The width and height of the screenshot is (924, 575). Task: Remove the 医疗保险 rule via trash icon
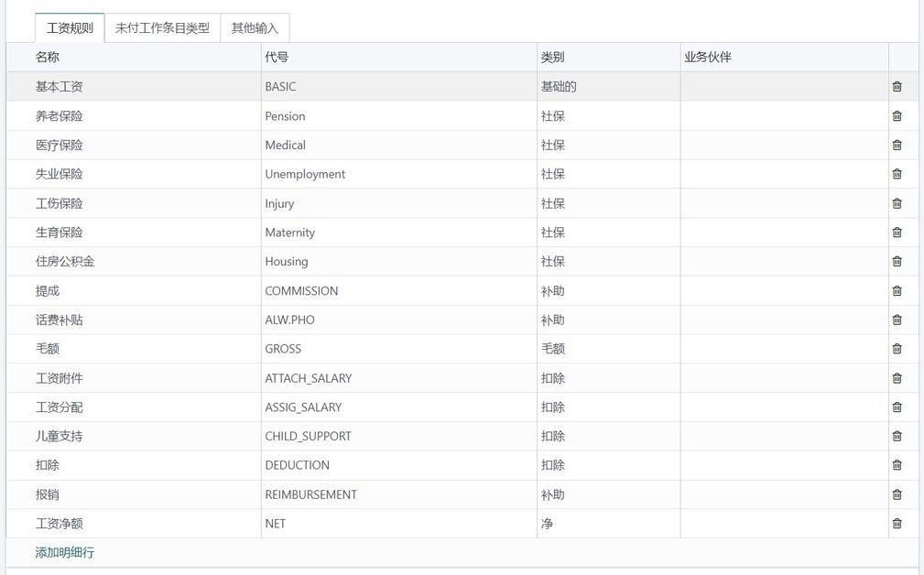897,145
